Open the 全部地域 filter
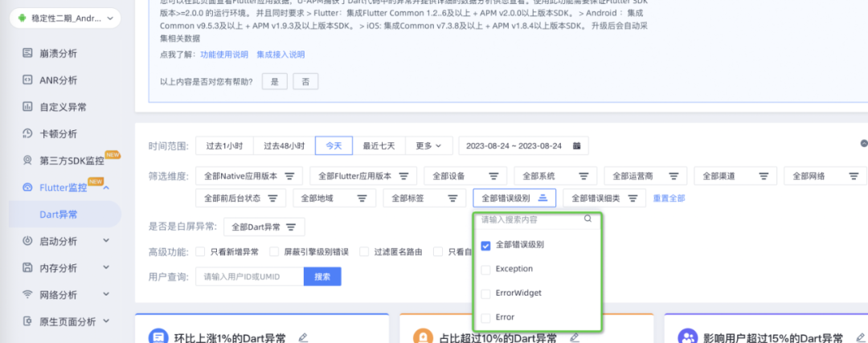The height and width of the screenshot is (343, 868). [334, 198]
